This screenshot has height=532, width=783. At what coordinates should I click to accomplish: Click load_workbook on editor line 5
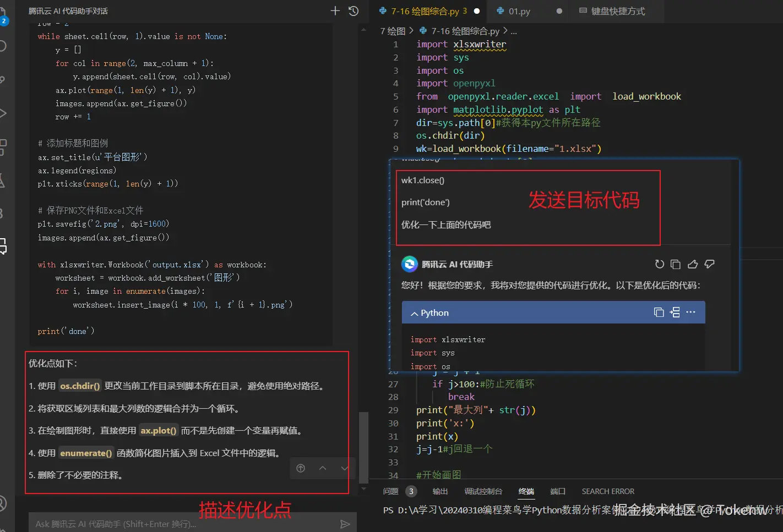click(x=646, y=96)
